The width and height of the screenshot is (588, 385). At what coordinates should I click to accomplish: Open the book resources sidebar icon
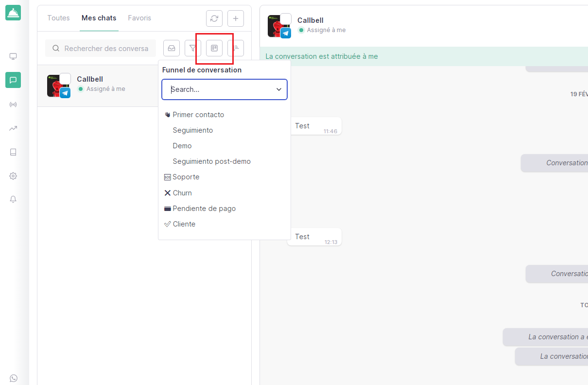click(x=13, y=152)
